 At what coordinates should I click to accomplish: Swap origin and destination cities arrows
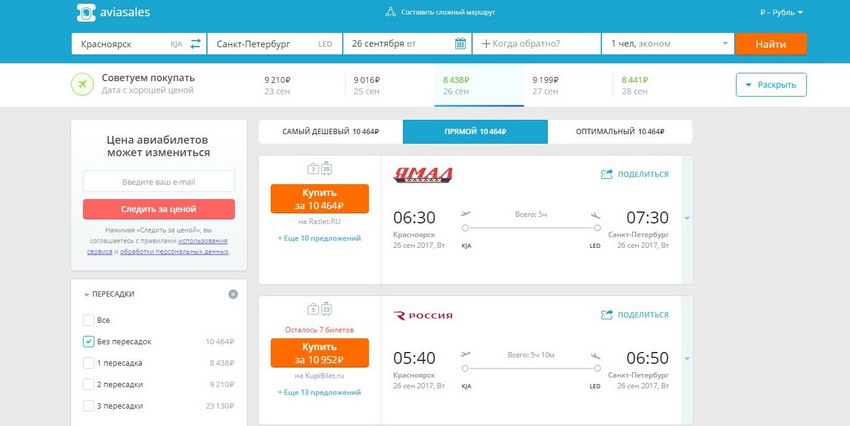click(195, 44)
